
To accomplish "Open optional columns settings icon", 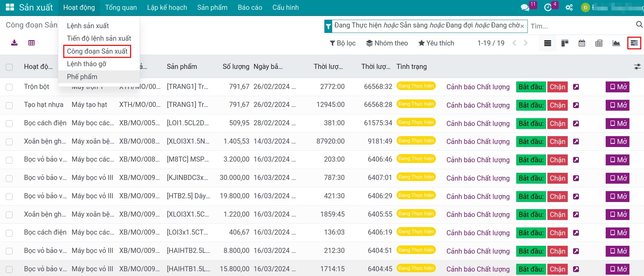I will pos(637,67).
